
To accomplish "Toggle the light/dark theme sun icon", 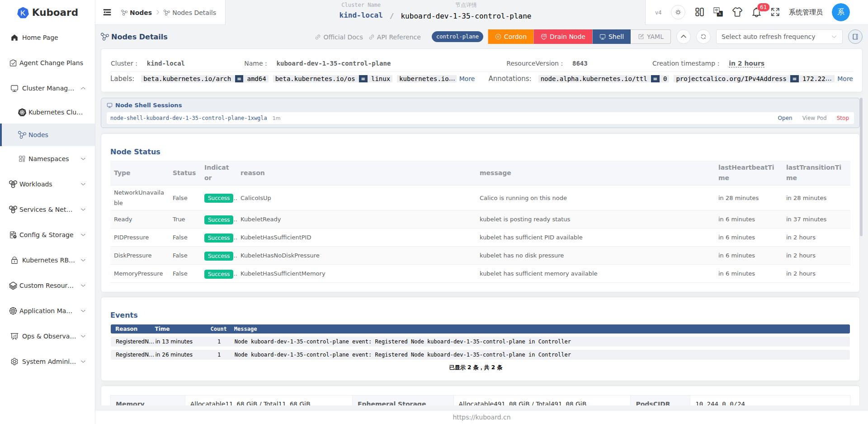I will pos(678,12).
